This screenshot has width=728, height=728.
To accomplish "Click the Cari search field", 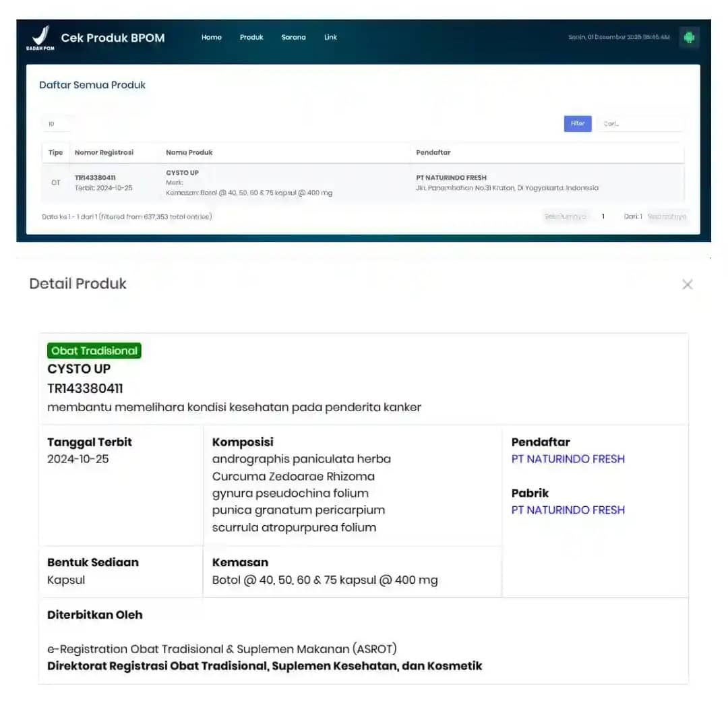I will (x=640, y=123).
